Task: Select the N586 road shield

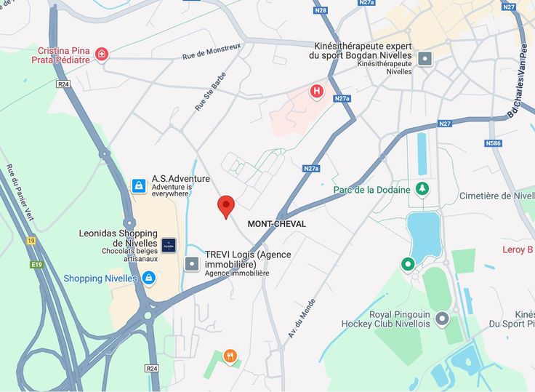Action: click(494, 143)
